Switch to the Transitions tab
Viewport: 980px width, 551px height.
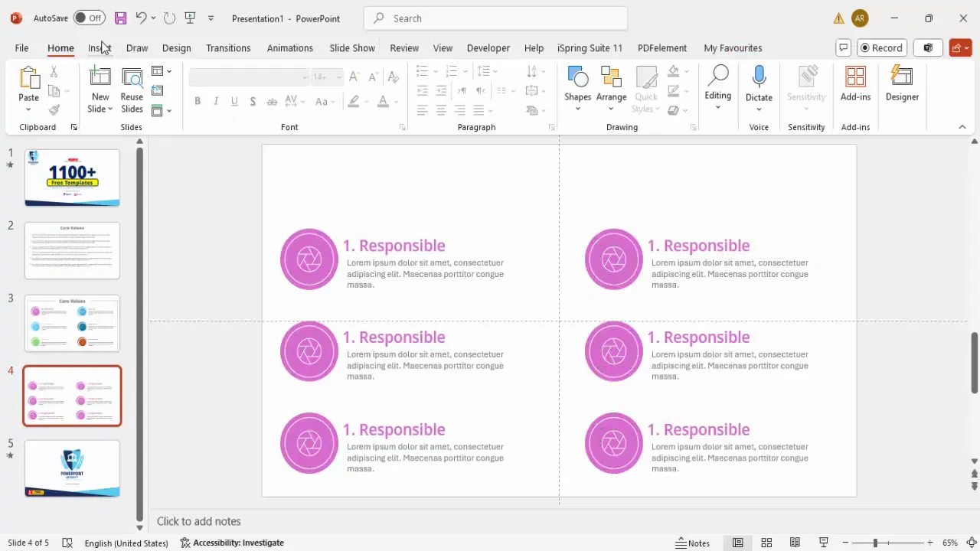pyautogui.click(x=228, y=47)
